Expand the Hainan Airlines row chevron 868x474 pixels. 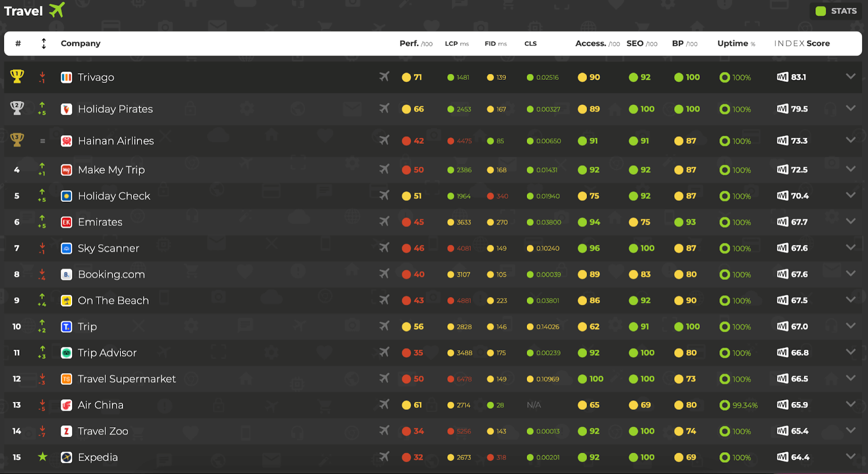click(x=851, y=140)
